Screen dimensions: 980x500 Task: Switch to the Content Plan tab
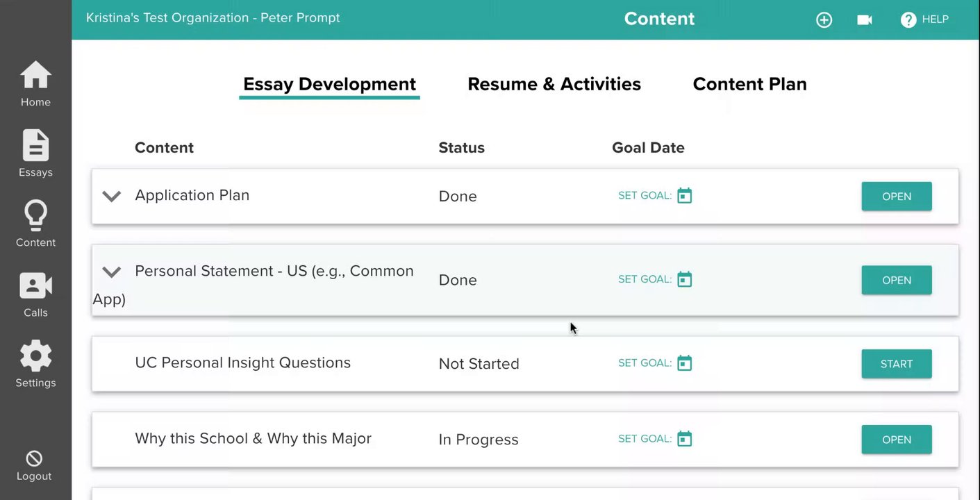point(749,84)
